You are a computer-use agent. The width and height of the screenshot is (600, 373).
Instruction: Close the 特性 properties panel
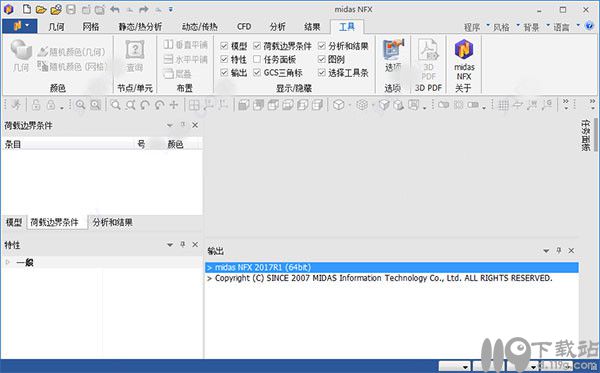tap(195, 244)
